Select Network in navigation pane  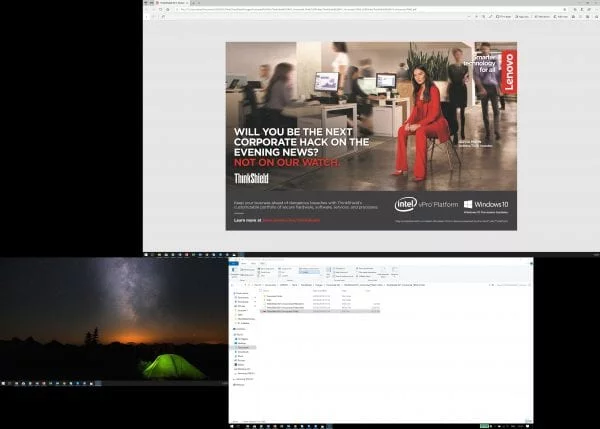pos(240,385)
